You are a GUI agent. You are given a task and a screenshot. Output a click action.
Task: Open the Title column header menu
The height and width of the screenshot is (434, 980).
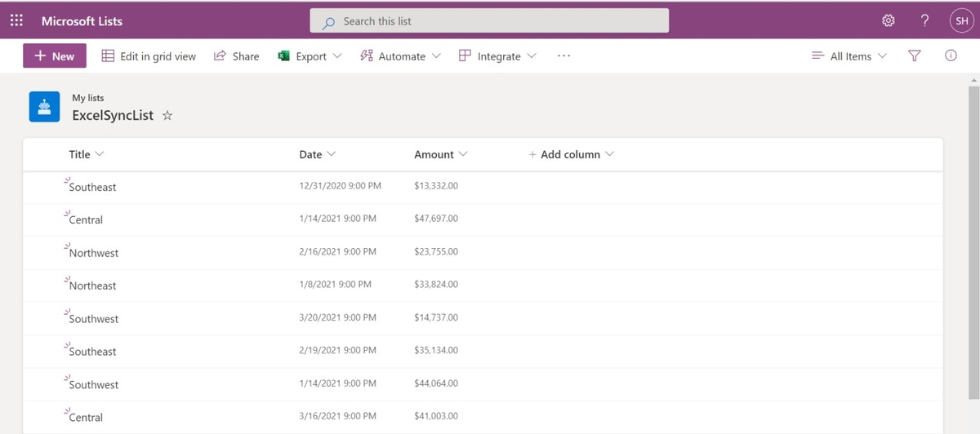click(x=86, y=154)
